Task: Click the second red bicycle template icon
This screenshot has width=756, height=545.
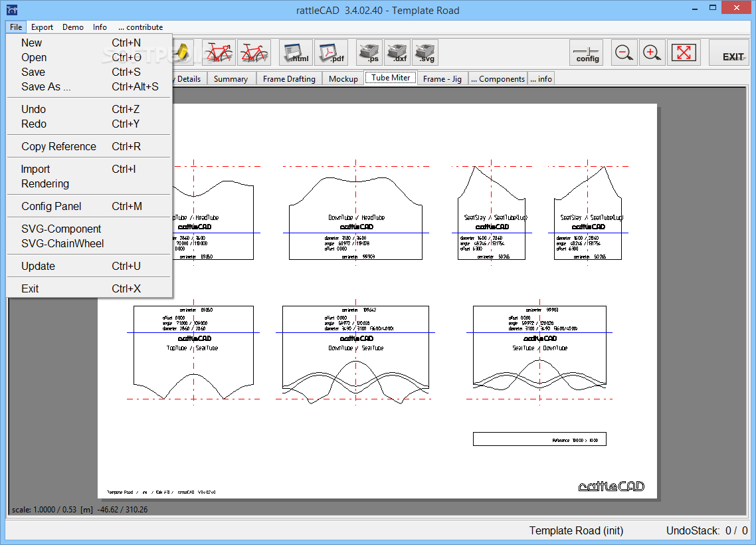Action: (254, 53)
